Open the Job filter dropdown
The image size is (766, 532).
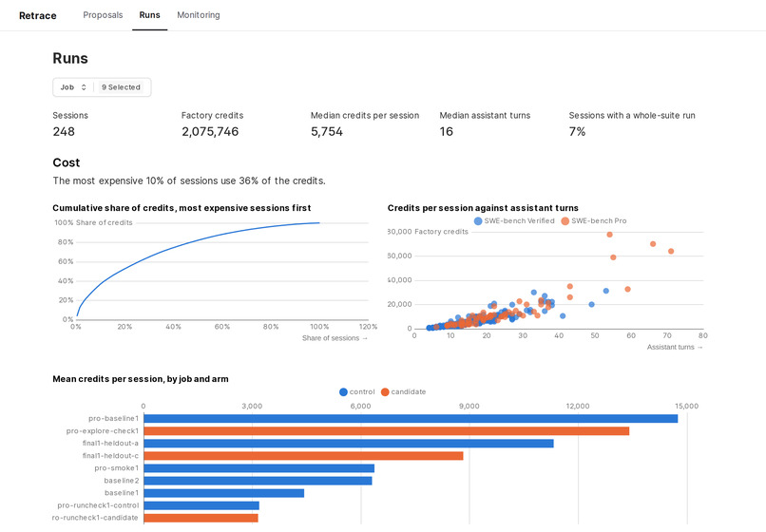(102, 87)
